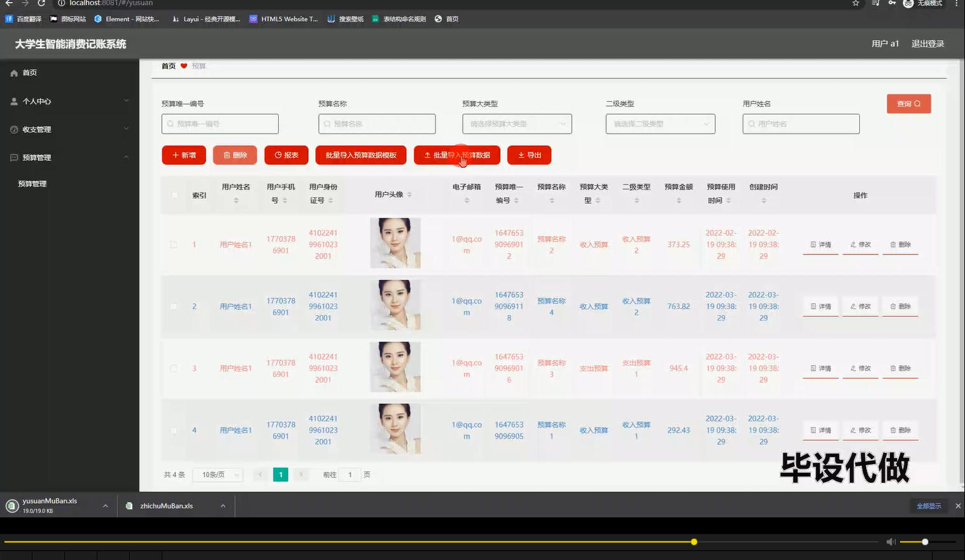Check the checkbox for row 2
This screenshot has height=560, width=965.
[x=174, y=306]
